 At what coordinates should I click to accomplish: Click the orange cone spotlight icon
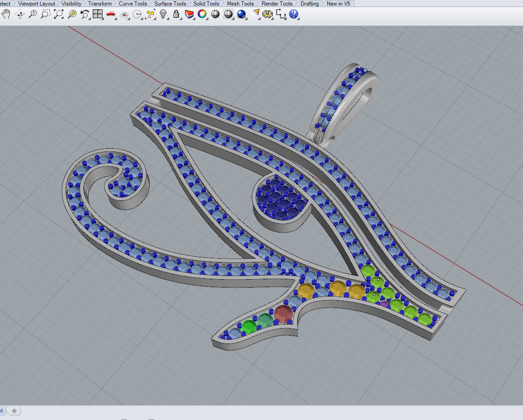coord(256,14)
